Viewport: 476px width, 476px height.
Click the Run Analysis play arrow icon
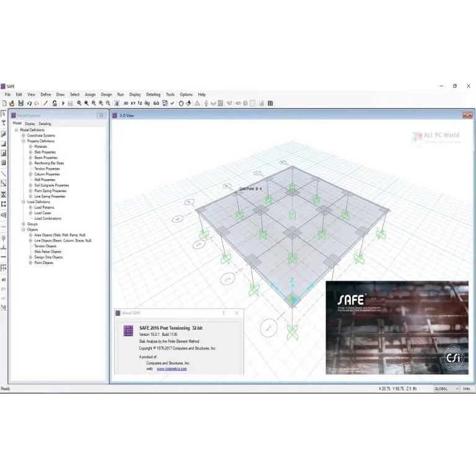(x=63, y=104)
